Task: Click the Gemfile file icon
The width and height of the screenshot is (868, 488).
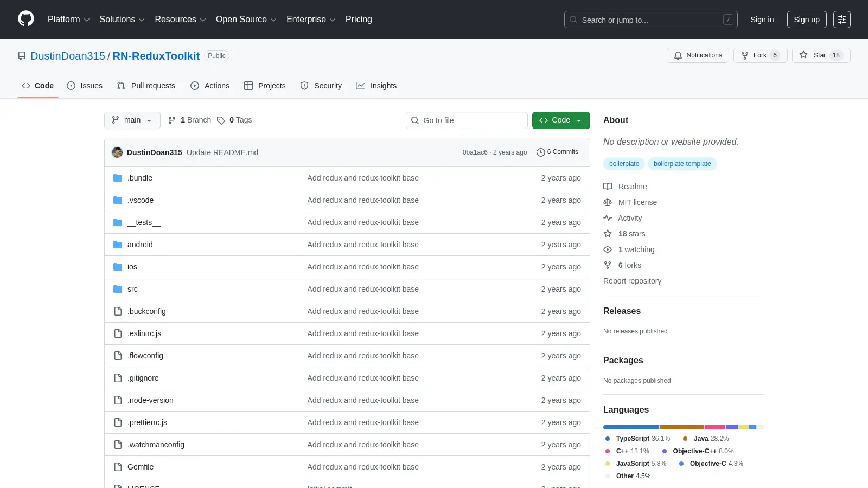Action: pyautogui.click(x=118, y=467)
